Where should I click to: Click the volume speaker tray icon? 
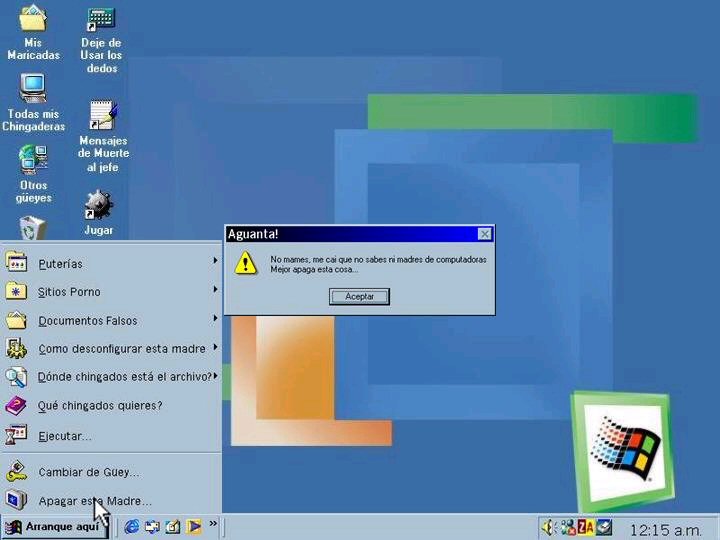click(549, 527)
